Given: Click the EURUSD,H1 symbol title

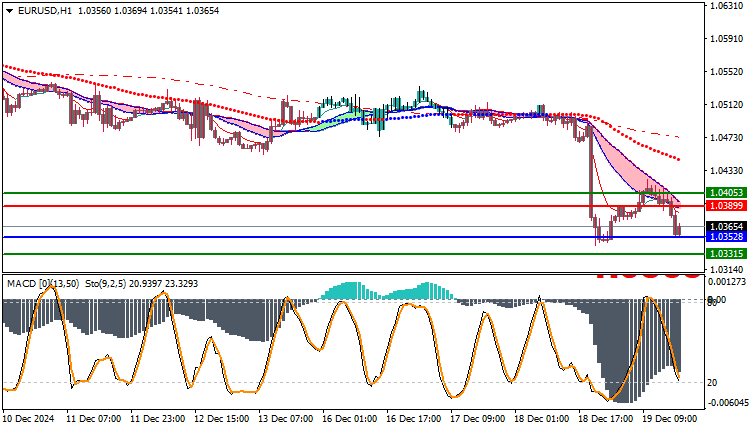Looking at the screenshot, I should pos(44,11).
